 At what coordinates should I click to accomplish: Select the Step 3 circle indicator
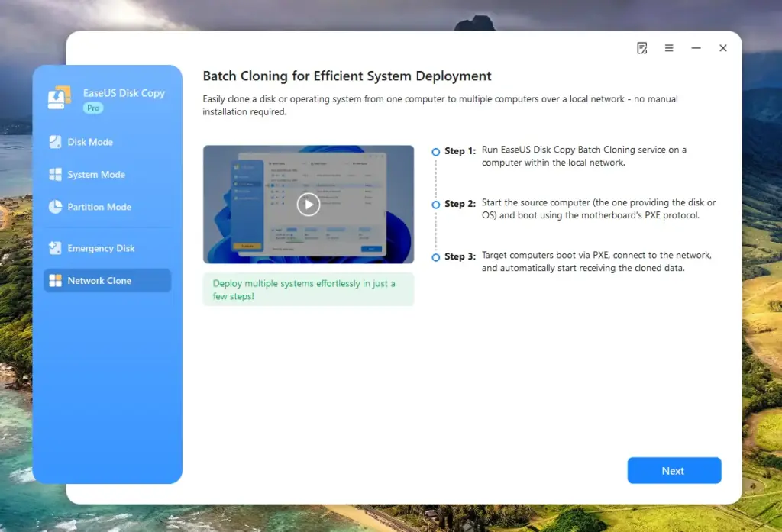click(x=435, y=256)
